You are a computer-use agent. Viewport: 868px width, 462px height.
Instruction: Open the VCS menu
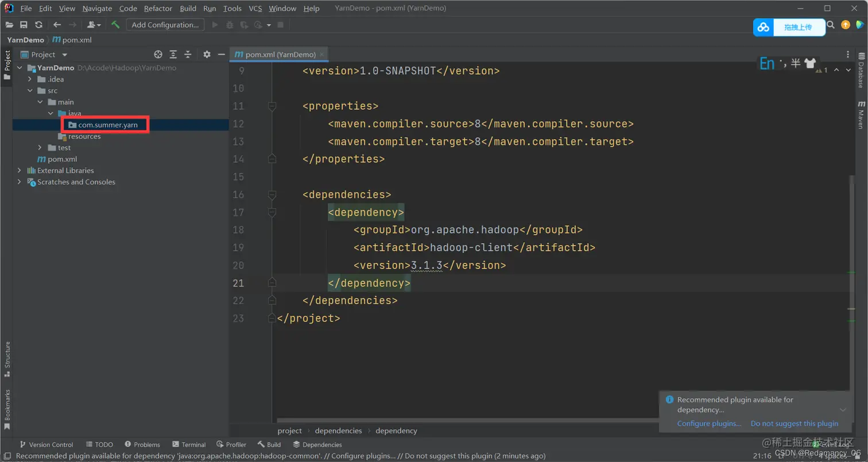pyautogui.click(x=255, y=9)
